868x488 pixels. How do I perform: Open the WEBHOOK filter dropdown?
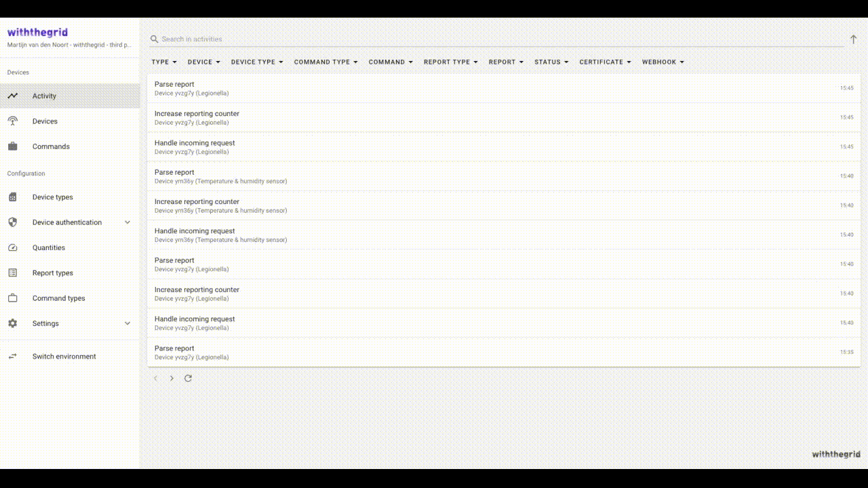coord(663,62)
